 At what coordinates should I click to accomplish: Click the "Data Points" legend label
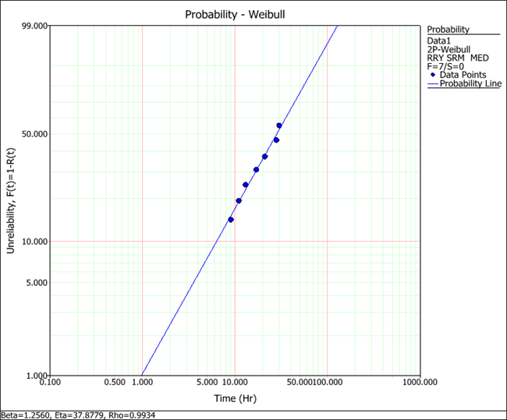coord(461,74)
